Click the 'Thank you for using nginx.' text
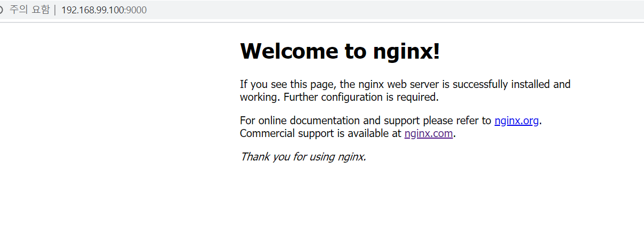 (x=303, y=157)
